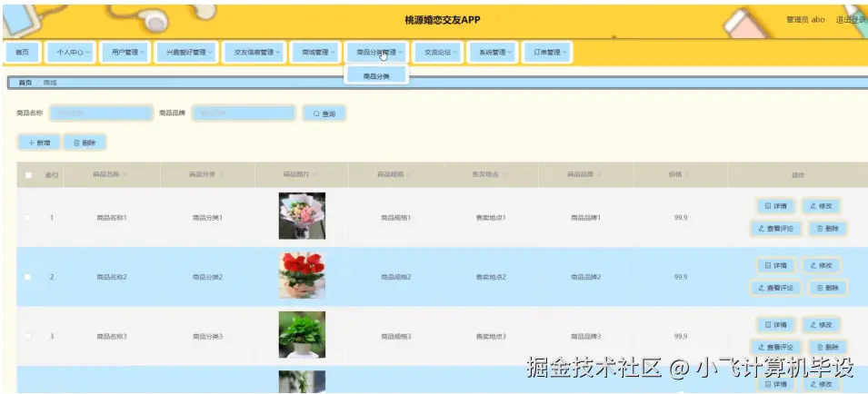
Task: Click the 新增 add button
Action: 39,143
